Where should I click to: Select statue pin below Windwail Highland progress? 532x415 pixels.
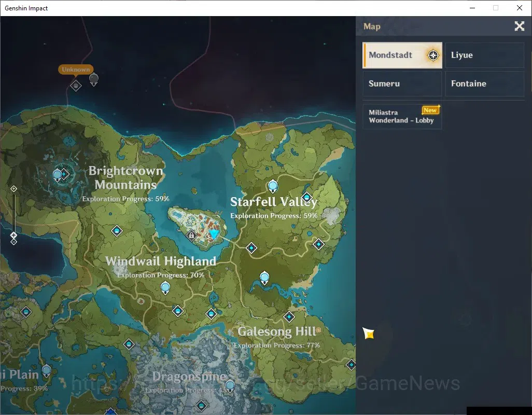coord(165,288)
